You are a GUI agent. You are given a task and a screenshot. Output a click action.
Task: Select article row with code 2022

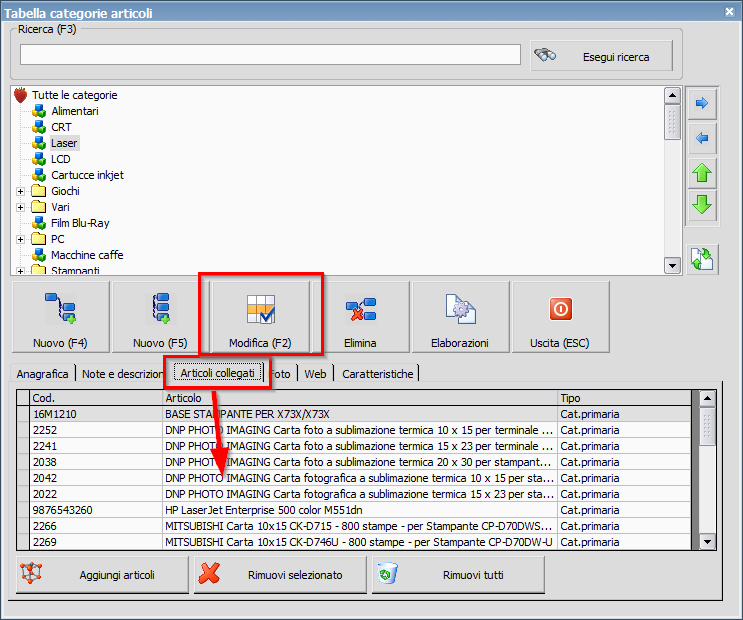click(354, 494)
